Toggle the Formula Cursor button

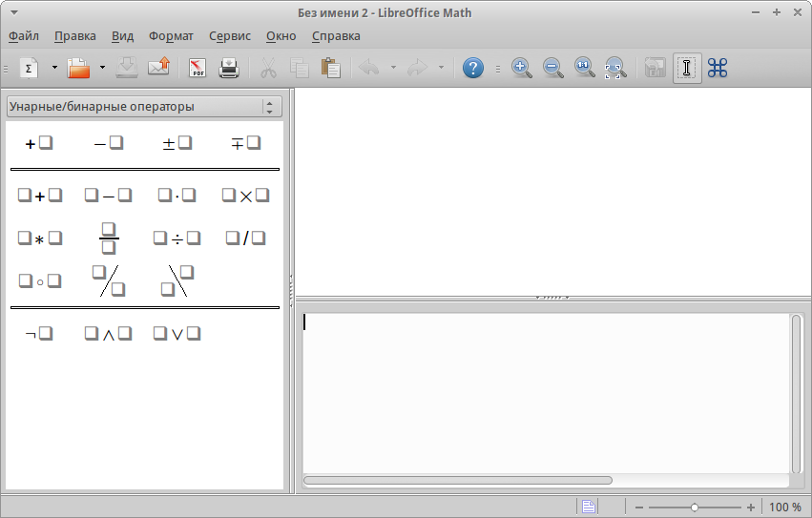coord(687,68)
